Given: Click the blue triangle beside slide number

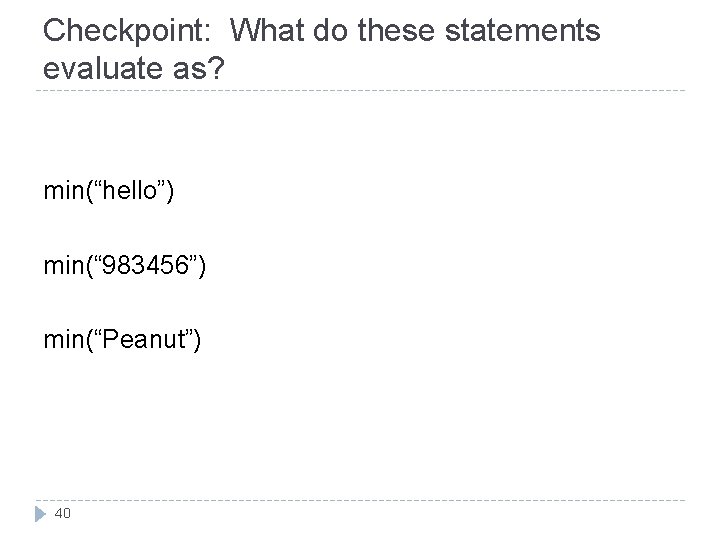Looking at the screenshot, I should [x=37, y=513].
